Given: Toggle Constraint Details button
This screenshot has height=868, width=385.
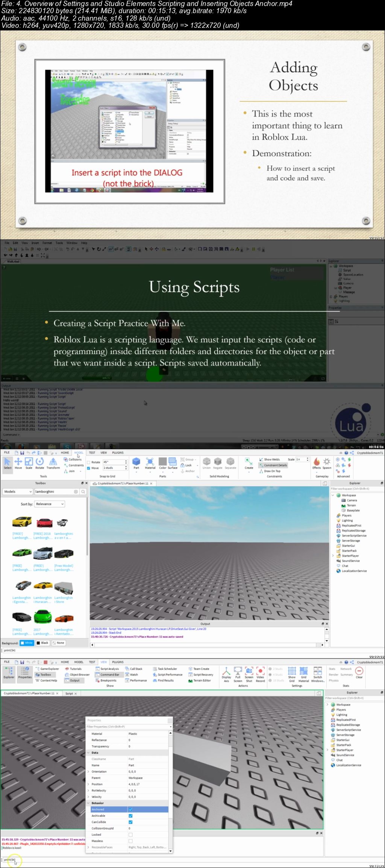Looking at the screenshot, I should 273,465.
